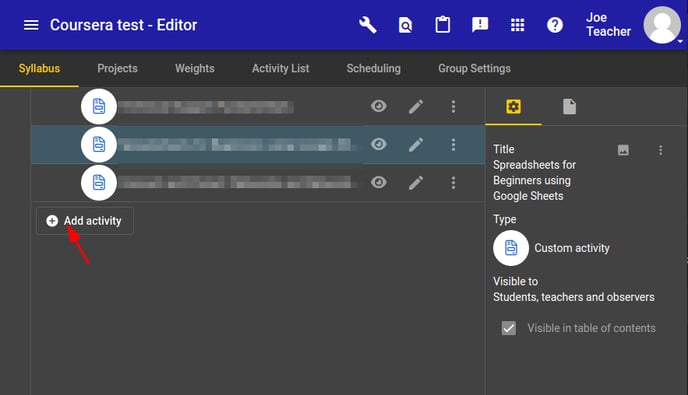
Task: Open more options for first activity row
Action: coord(453,107)
